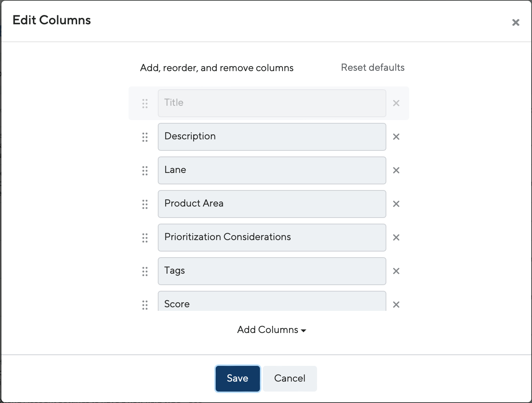The height and width of the screenshot is (403, 532).
Task: Remove the Prioritization Considerations column
Action: [396, 238]
